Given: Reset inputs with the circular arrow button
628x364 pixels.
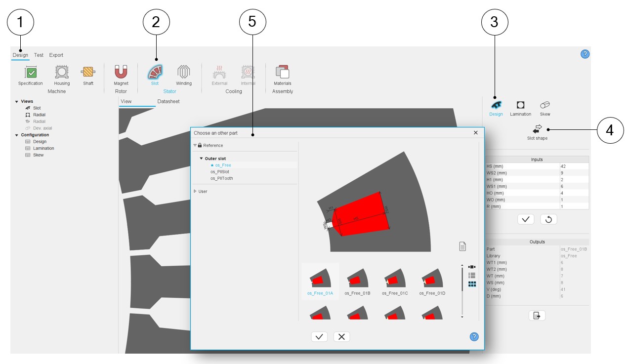Looking at the screenshot, I should pos(548,219).
